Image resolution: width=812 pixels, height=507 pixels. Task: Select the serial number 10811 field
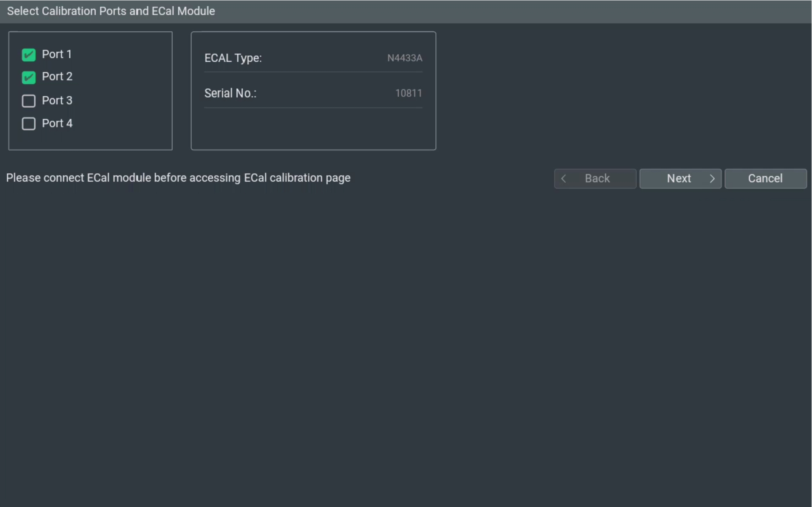tap(408, 93)
